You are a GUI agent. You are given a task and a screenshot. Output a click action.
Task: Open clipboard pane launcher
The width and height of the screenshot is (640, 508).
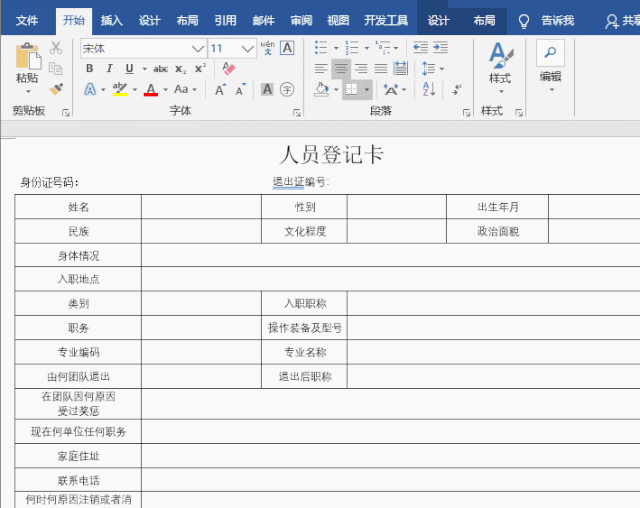pos(65,113)
